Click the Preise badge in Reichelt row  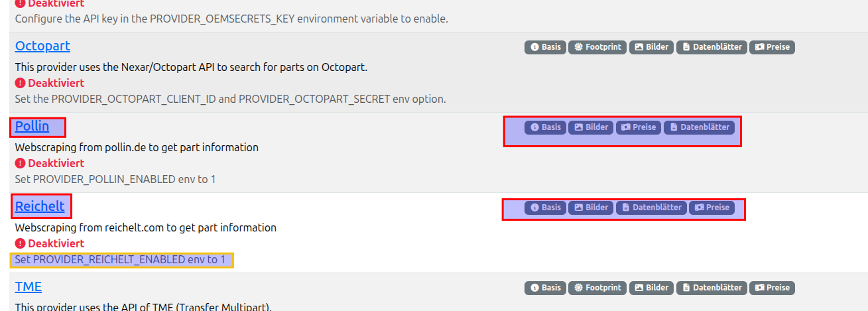point(712,208)
